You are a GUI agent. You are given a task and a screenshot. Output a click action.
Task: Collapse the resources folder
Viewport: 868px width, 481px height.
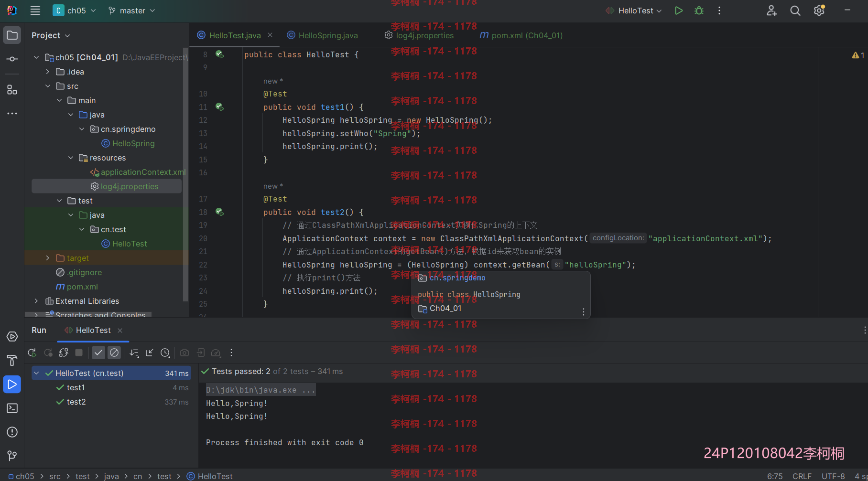click(x=71, y=158)
